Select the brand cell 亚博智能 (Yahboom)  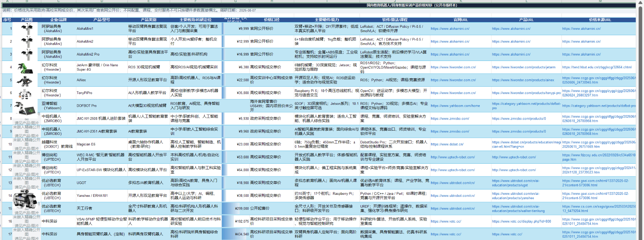click(58, 106)
